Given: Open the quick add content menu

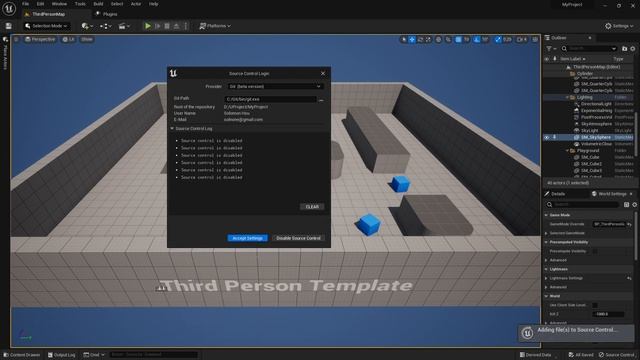Looking at the screenshot, I should (x=87, y=26).
